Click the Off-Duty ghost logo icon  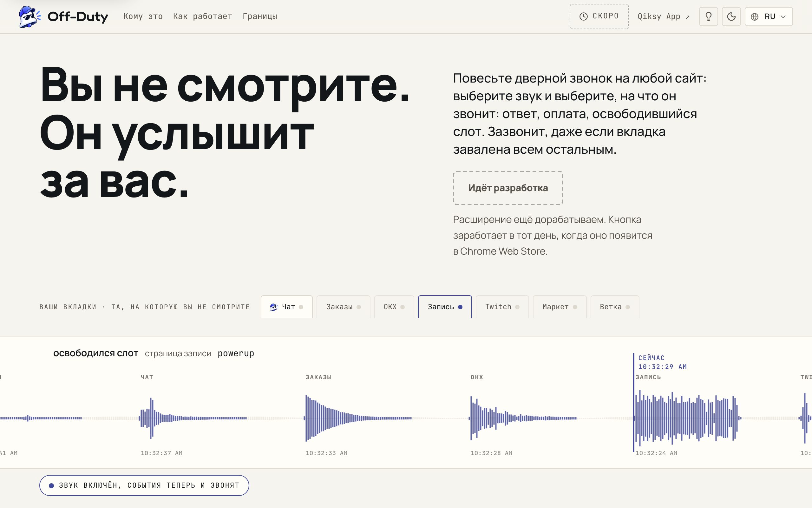30,17
